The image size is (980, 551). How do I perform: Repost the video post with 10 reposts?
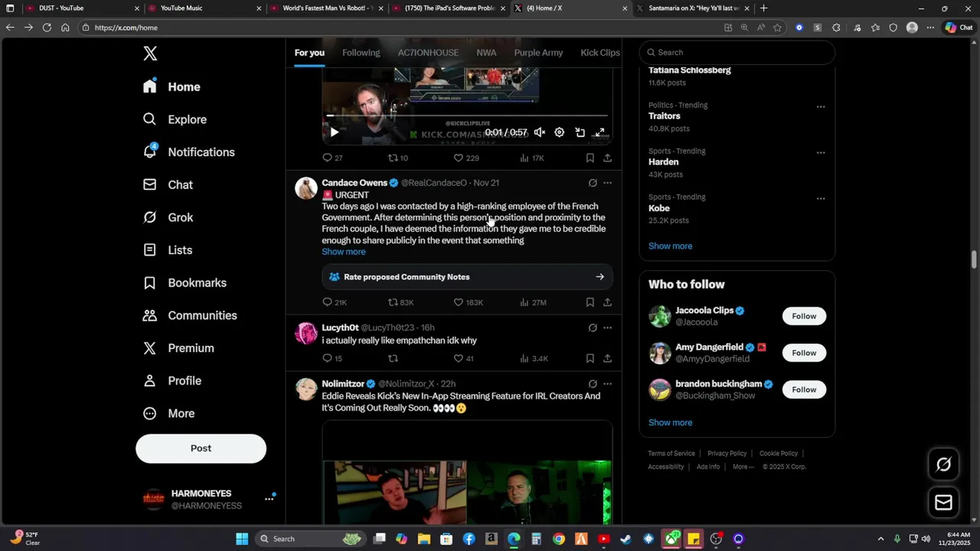tap(397, 158)
